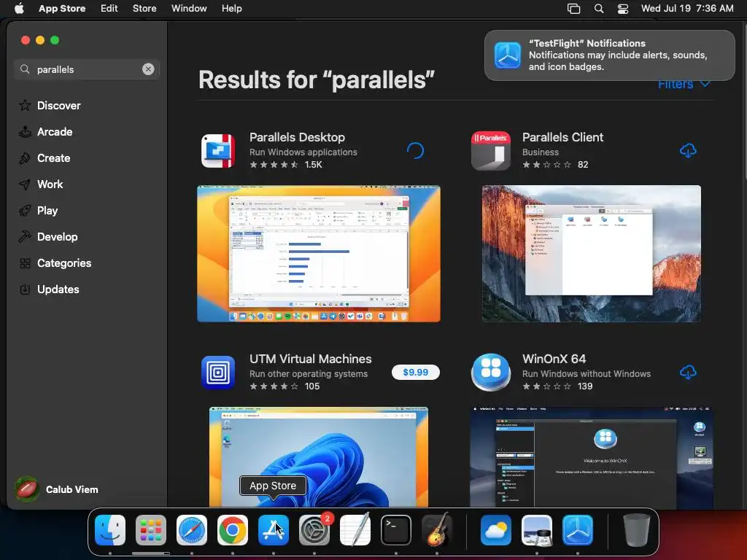Open the Filters dropdown
Viewport: 747px width, 560px height.
click(684, 85)
